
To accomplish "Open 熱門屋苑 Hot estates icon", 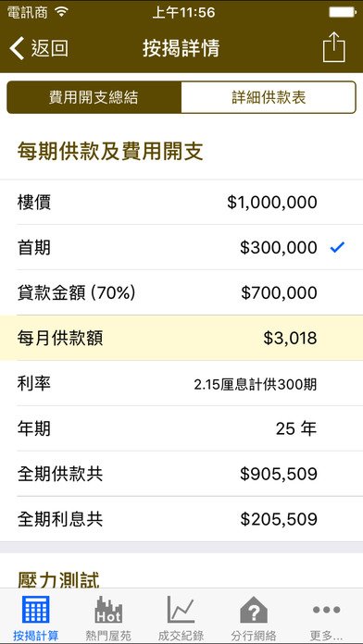I will click(x=108, y=610).
